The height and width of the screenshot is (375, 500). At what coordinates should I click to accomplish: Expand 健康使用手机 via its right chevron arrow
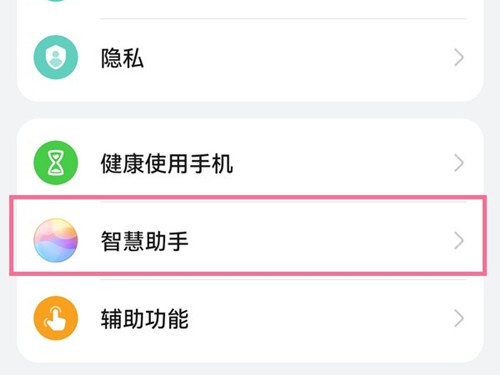pos(459,163)
